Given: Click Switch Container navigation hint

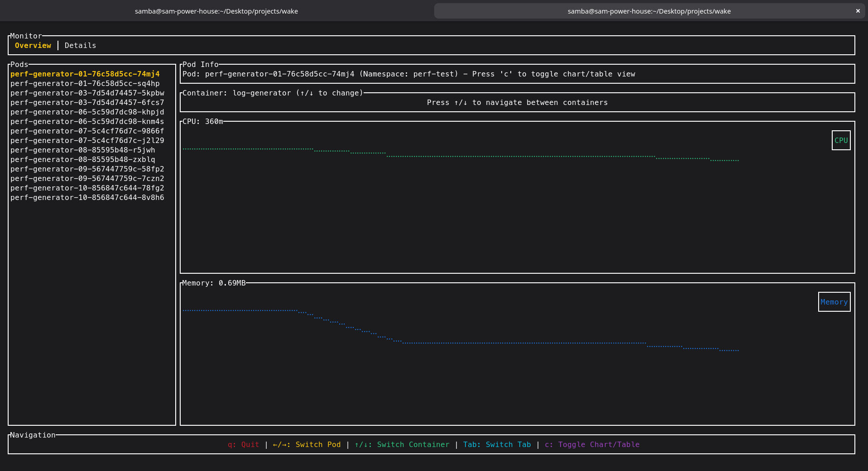Looking at the screenshot, I should [x=402, y=444].
